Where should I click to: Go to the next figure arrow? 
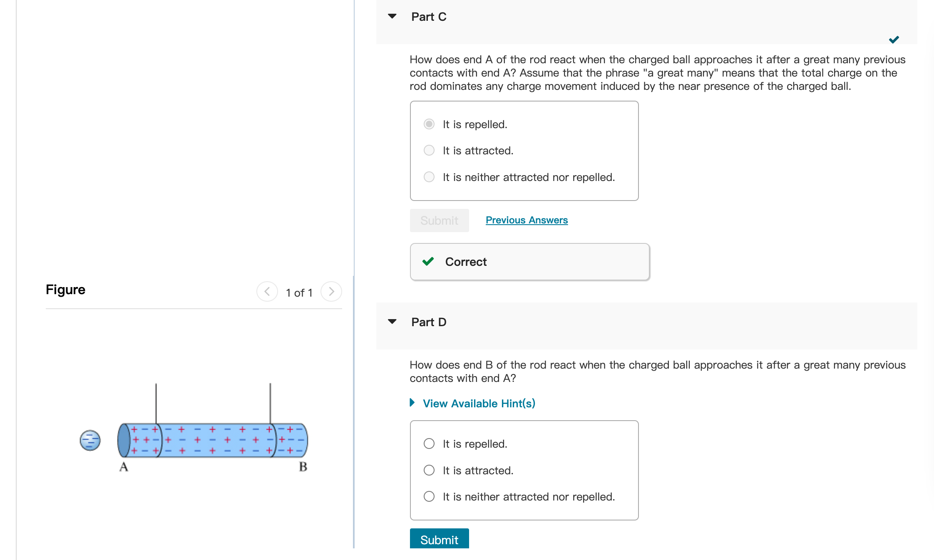331,292
